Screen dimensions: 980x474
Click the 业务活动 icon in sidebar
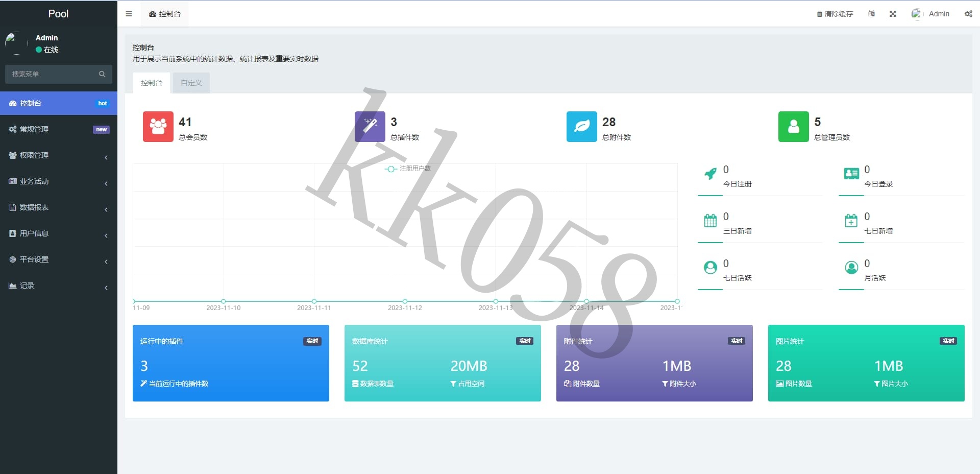[13, 181]
